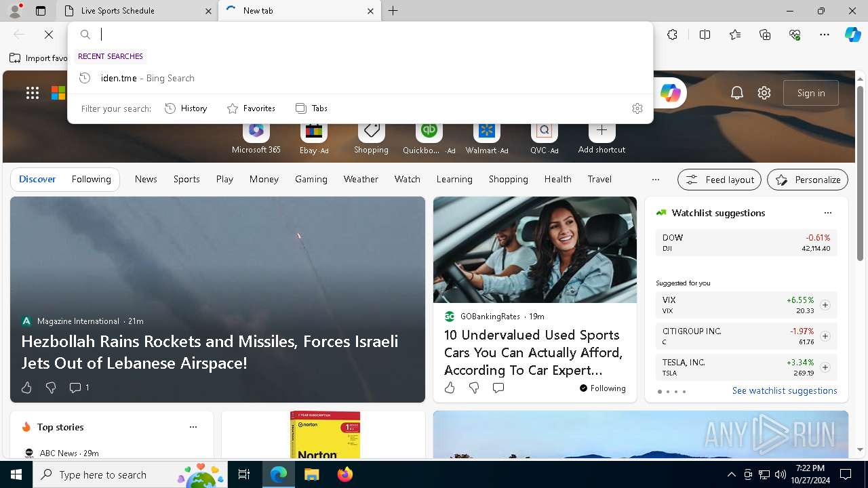This screenshot has width=868, height=488.
Task: Show hidden system tray icons
Action: point(731,474)
